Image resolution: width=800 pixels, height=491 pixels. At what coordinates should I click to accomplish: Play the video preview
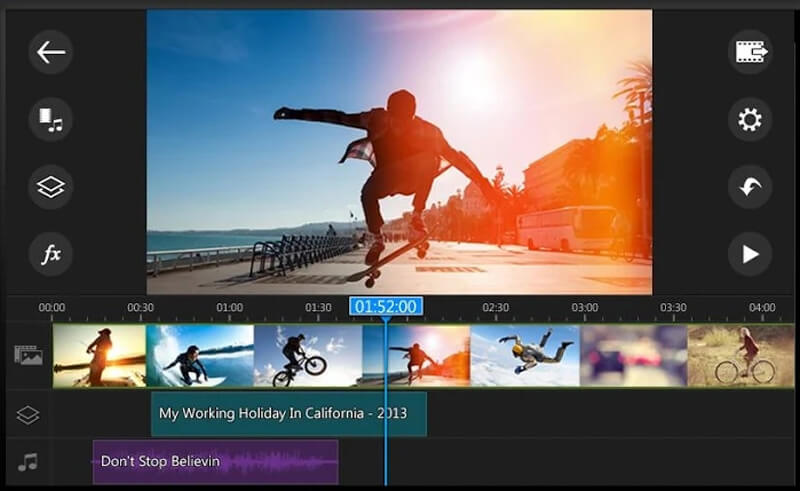click(749, 254)
